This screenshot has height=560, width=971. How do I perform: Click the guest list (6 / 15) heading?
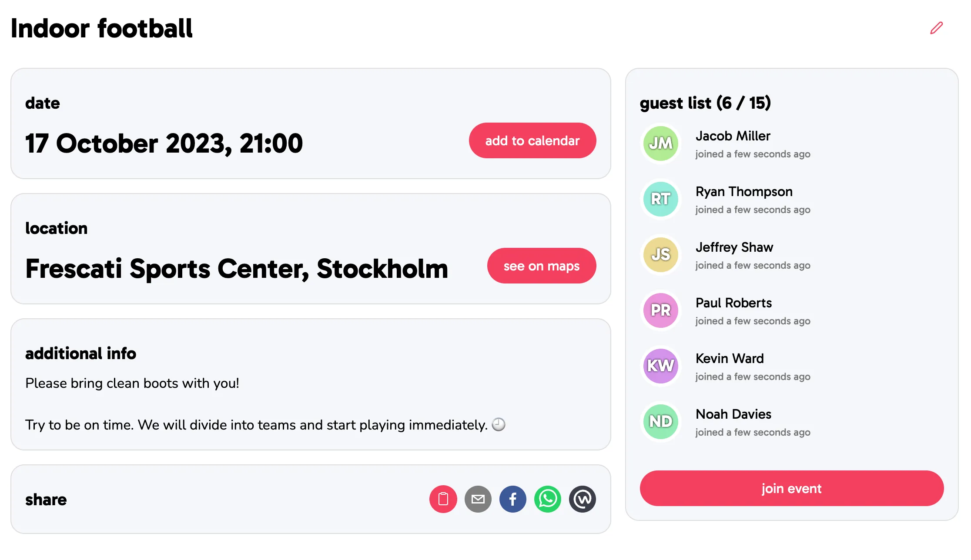pyautogui.click(x=705, y=103)
